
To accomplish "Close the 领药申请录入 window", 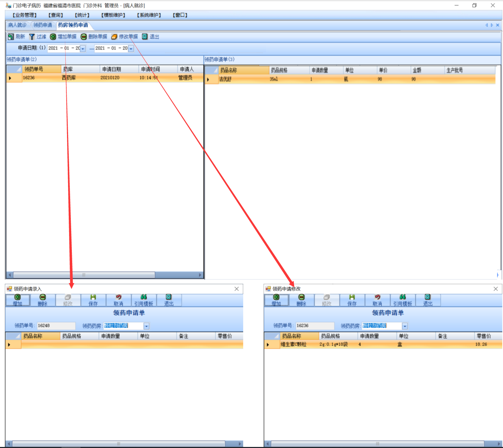I will click(237, 289).
